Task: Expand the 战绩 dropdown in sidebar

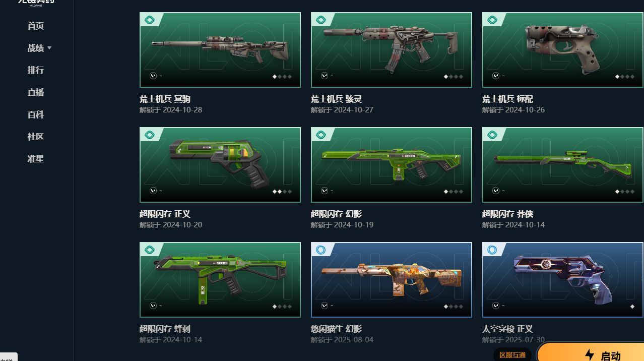Action: tap(39, 48)
